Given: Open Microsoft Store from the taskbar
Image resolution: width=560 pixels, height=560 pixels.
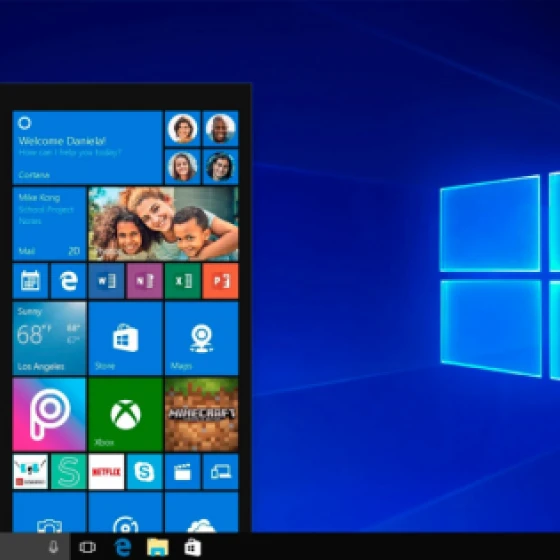Looking at the screenshot, I should pyautogui.click(x=192, y=547).
